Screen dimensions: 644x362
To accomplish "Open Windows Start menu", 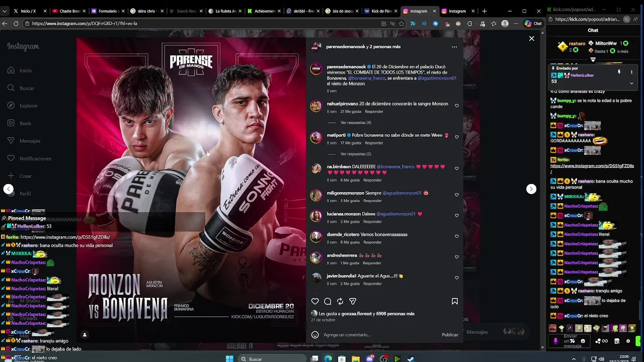I will pyautogui.click(x=229, y=358).
